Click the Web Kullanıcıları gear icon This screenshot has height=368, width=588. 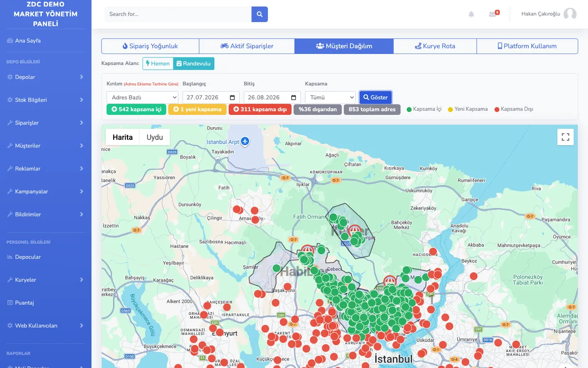tap(10, 326)
